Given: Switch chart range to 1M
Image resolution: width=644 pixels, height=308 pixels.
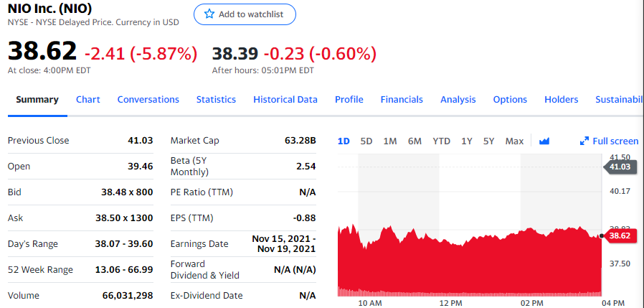Looking at the screenshot, I should point(390,141).
